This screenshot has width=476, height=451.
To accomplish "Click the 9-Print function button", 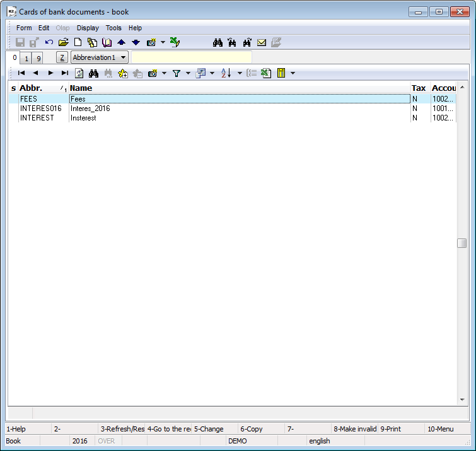I will tap(401, 429).
